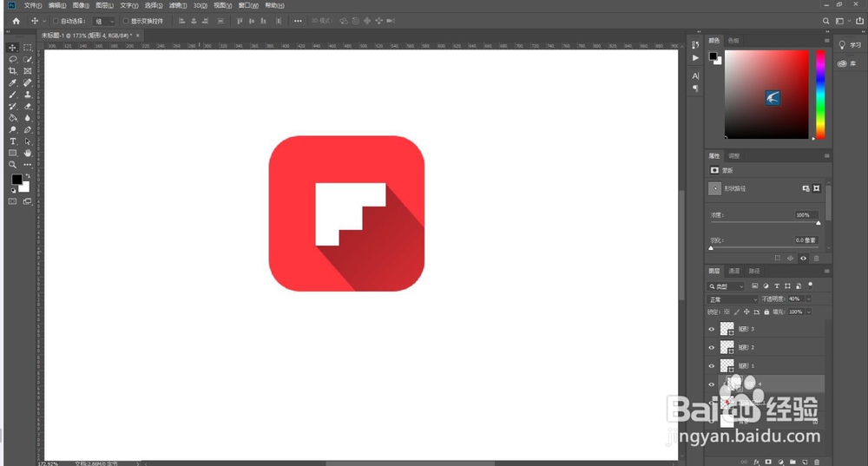Open Auto-Select target dropdown
Viewport: 868px width, 466px height.
[104, 21]
